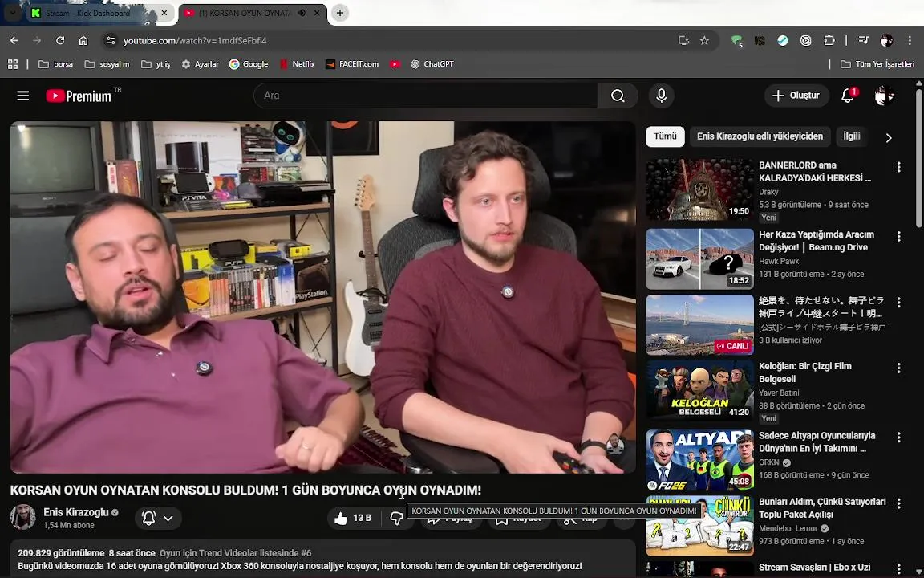Mute the tab via speaker icon
924x578 pixels.
(x=302, y=12)
